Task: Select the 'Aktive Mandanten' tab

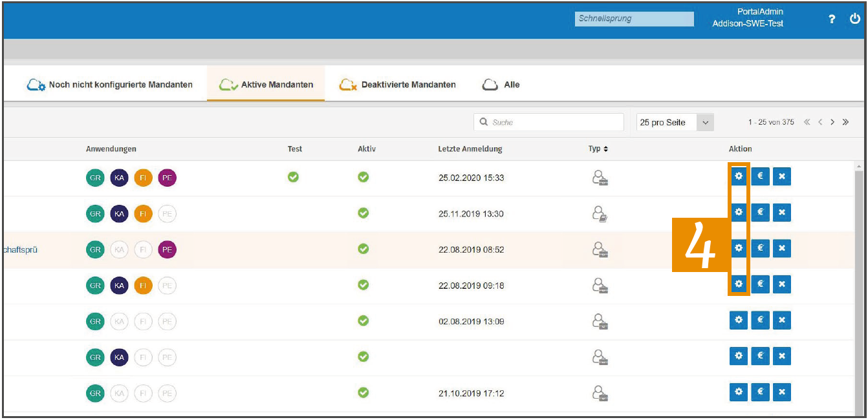Action: point(266,85)
